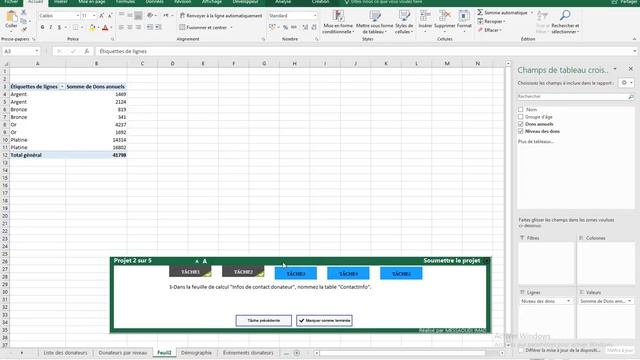
Task: Click the cell borders icon
Action: [x=76, y=27]
